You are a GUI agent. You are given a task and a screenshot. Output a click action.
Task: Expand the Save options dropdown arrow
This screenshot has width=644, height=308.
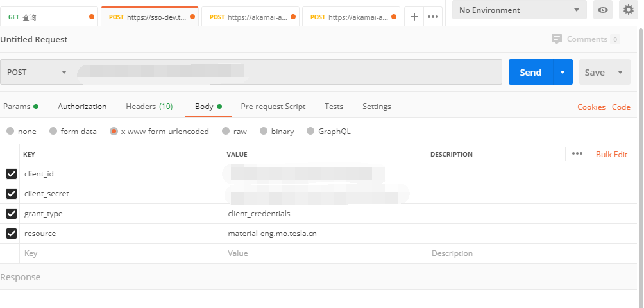coord(620,73)
